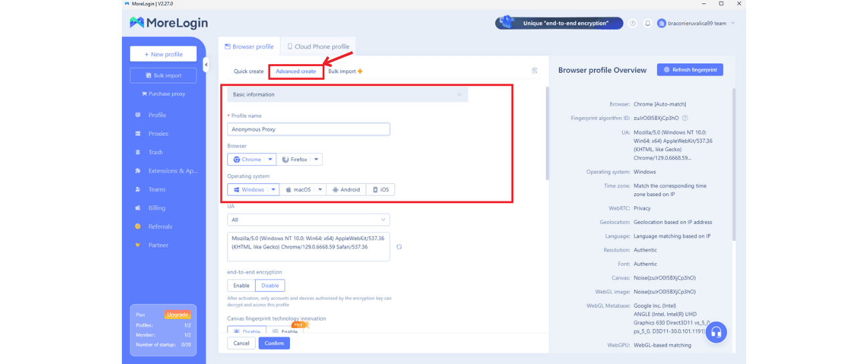Click the Purchase proxy link

coord(163,94)
